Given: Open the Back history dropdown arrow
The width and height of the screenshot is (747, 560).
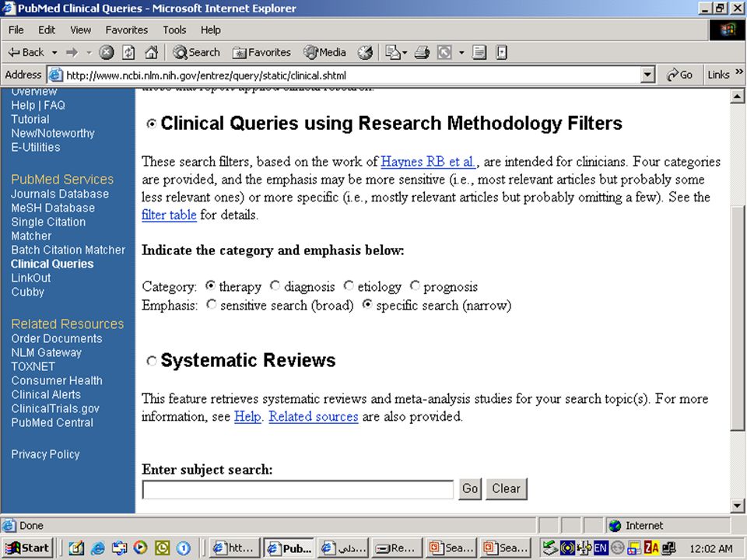Looking at the screenshot, I should 54,52.
